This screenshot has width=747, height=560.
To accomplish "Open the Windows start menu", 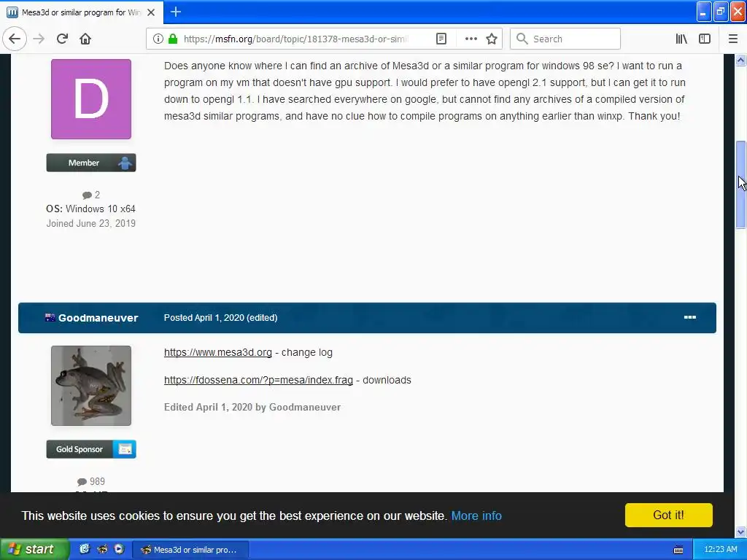I will pos(34,550).
